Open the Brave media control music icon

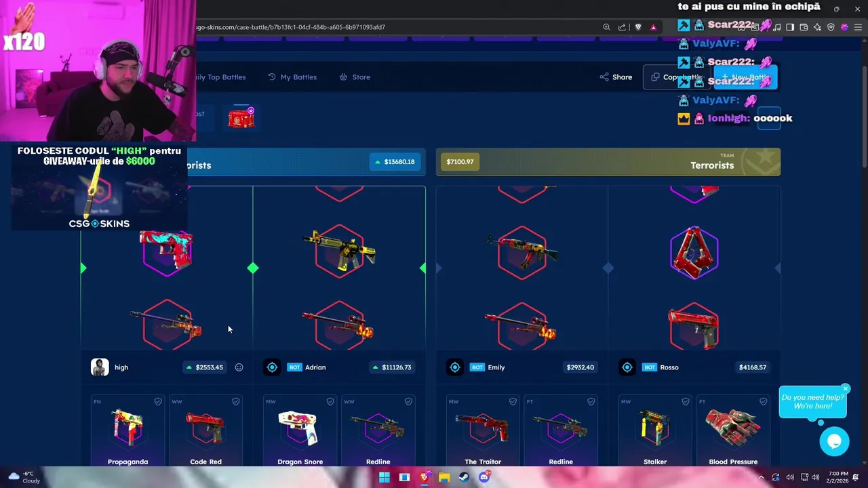777,27
